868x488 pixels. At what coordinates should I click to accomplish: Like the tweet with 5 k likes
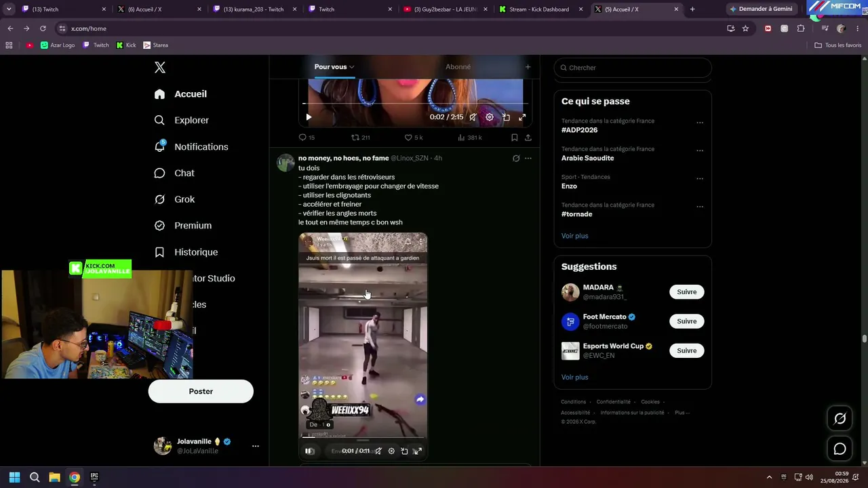[x=414, y=138]
